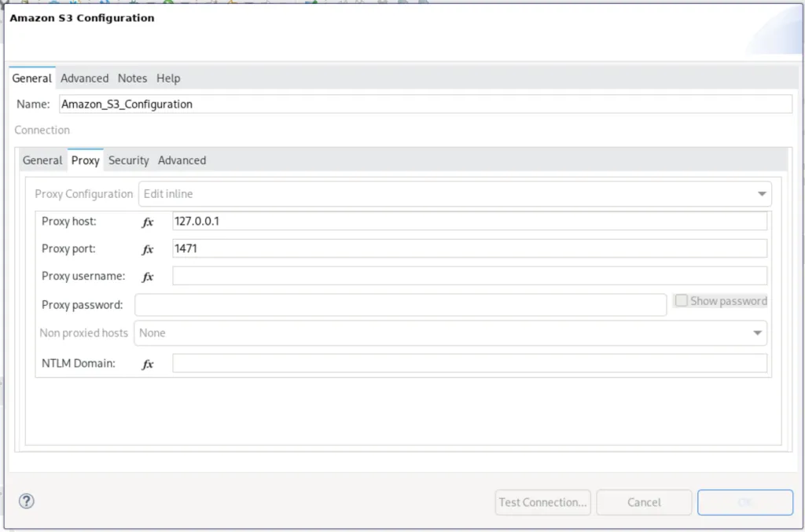Open the inner Advanced connection tab
The width and height of the screenshot is (805, 532).
[x=182, y=160]
